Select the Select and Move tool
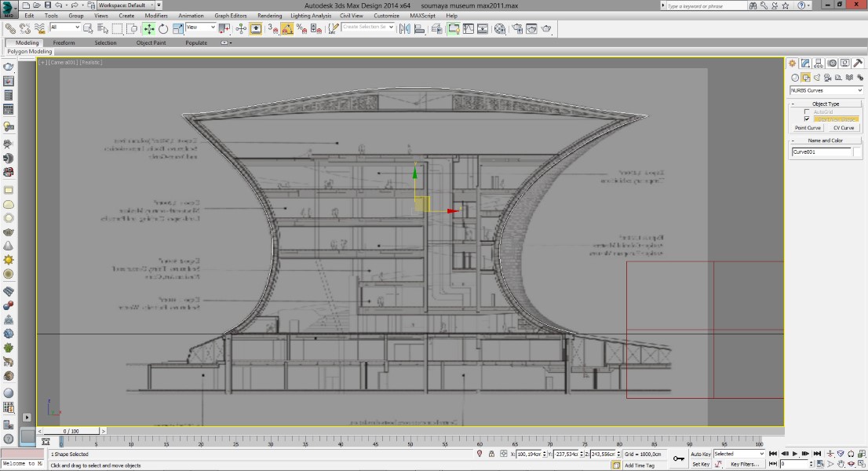Image resolution: width=868 pixels, height=471 pixels. [149, 29]
